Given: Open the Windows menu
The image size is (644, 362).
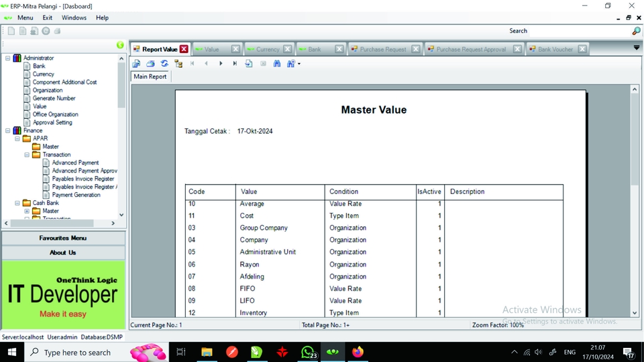Looking at the screenshot, I should click(x=74, y=17).
